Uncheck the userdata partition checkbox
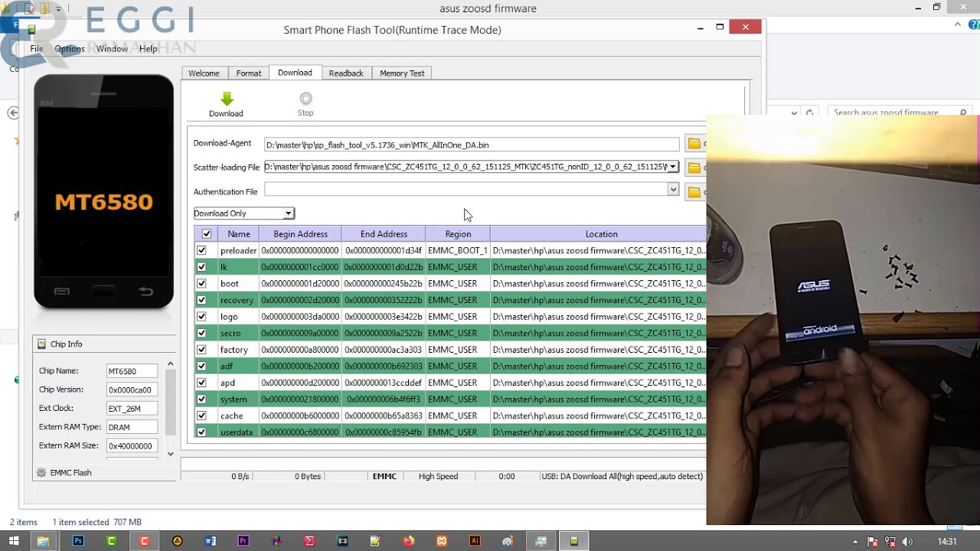 click(x=201, y=432)
